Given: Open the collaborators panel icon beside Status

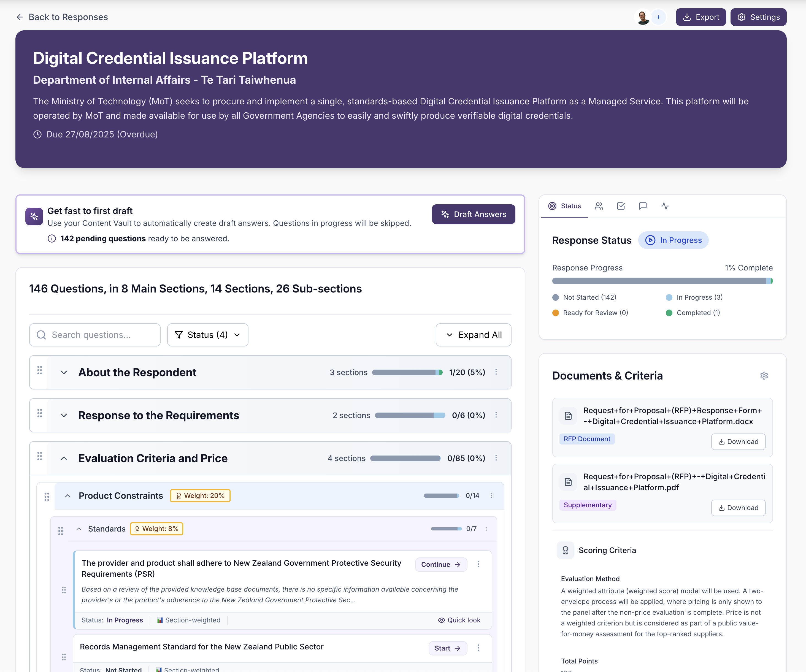Looking at the screenshot, I should click(x=599, y=206).
